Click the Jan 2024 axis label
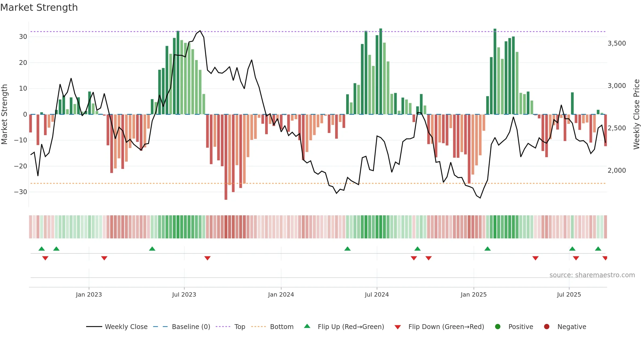Viewport: 644px width, 362px height. click(281, 294)
